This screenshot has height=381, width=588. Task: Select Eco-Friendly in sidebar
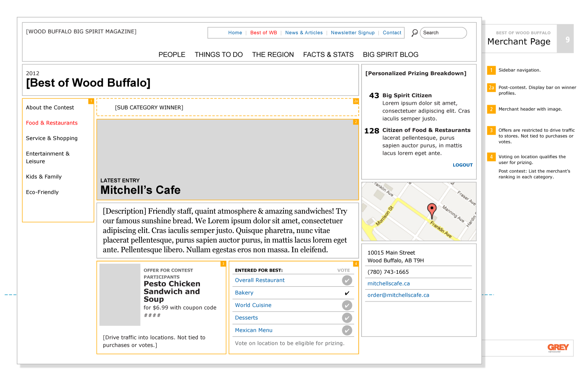tap(42, 192)
